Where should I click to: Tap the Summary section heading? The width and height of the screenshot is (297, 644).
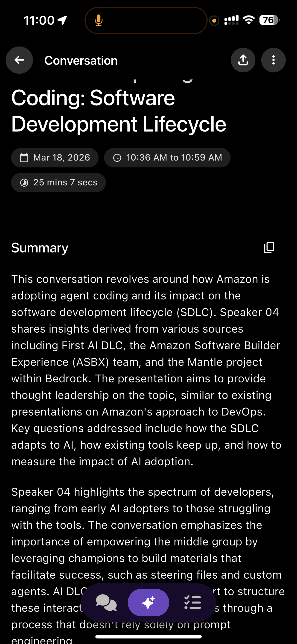tap(40, 248)
